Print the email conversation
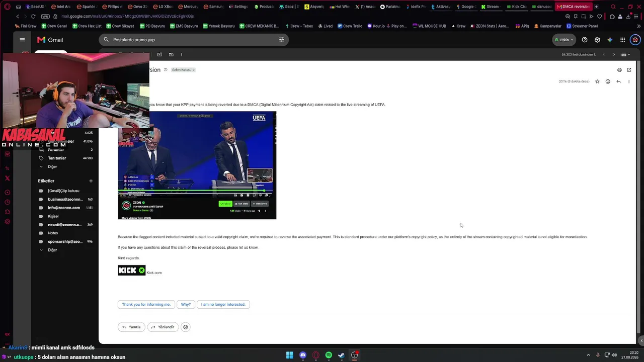Screen dimensions: 644x362 [x=619, y=70]
